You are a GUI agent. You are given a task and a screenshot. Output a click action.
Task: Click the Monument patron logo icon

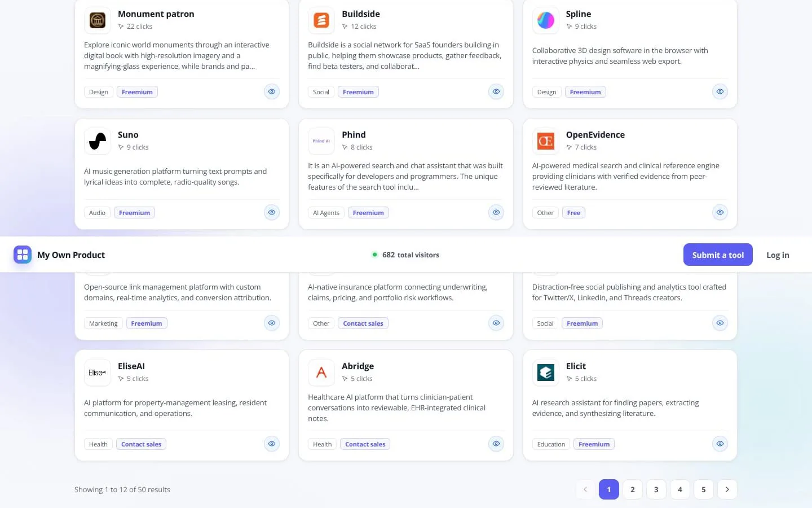pos(98,20)
